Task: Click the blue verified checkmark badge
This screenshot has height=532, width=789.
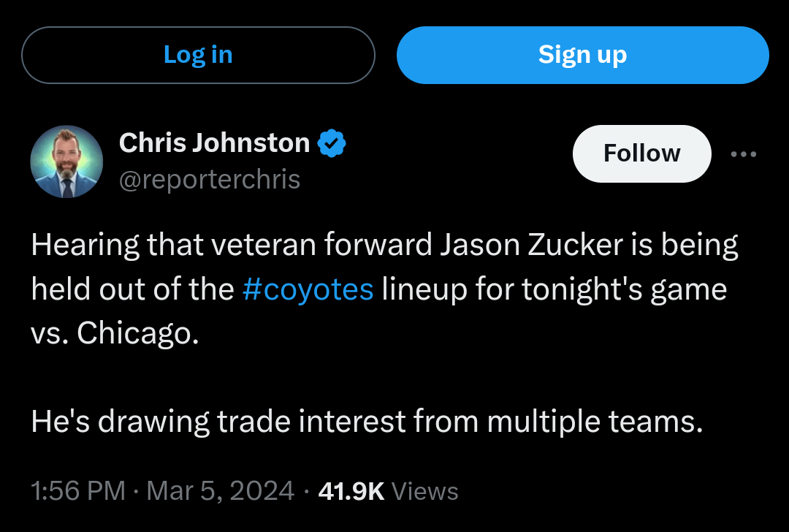Action: click(332, 143)
